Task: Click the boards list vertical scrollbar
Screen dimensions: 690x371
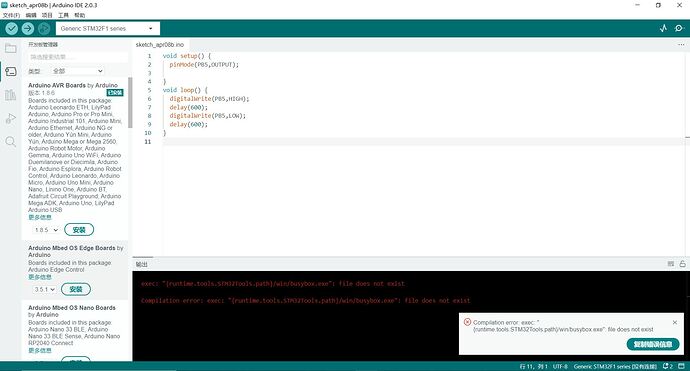Action: pos(130,103)
